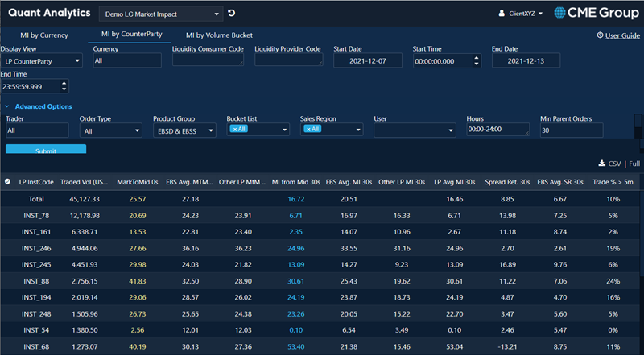Click the refresh icon beside dataset selector
Image resolution: width=644 pixels, height=356 pixels.
pyautogui.click(x=232, y=14)
